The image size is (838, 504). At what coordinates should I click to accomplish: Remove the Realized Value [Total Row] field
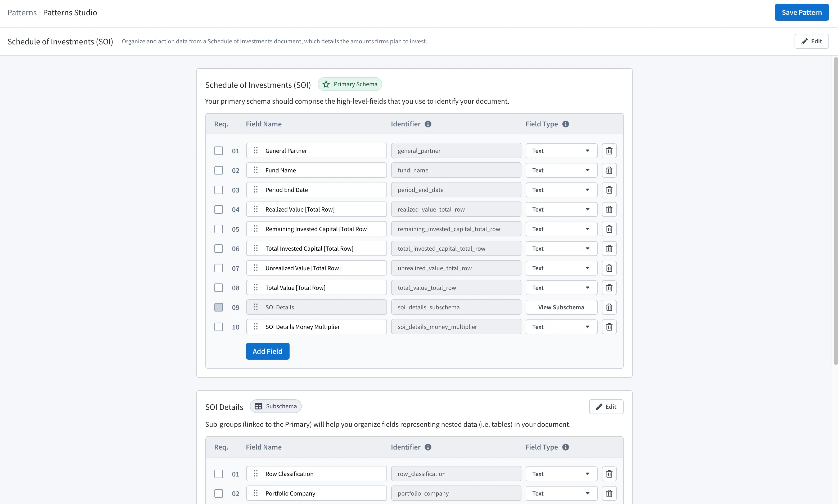pos(609,209)
